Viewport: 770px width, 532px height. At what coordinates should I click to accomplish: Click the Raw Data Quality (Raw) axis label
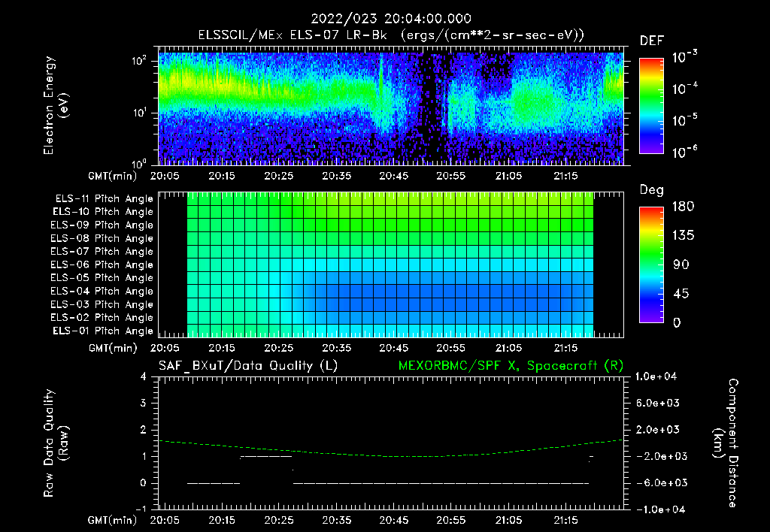(x=56, y=443)
